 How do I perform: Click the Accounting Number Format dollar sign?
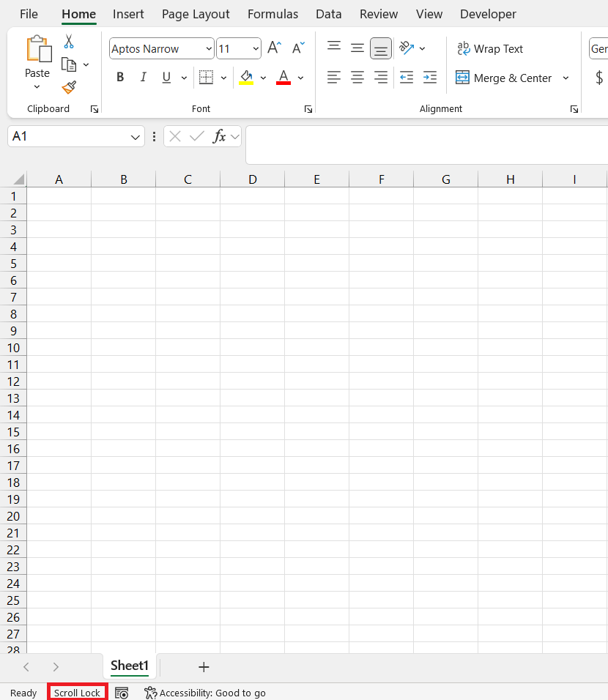pyautogui.click(x=599, y=78)
